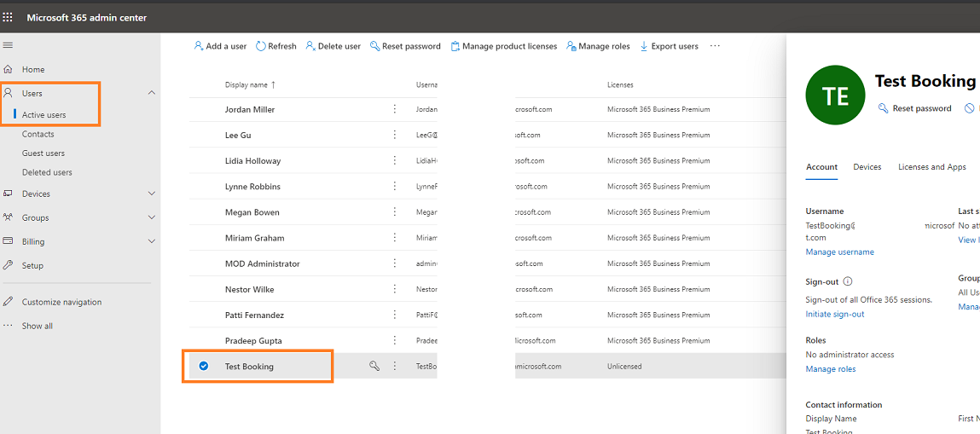This screenshot has width=980, height=434.
Task: Open Contacts in sidebar
Action: pos(38,134)
